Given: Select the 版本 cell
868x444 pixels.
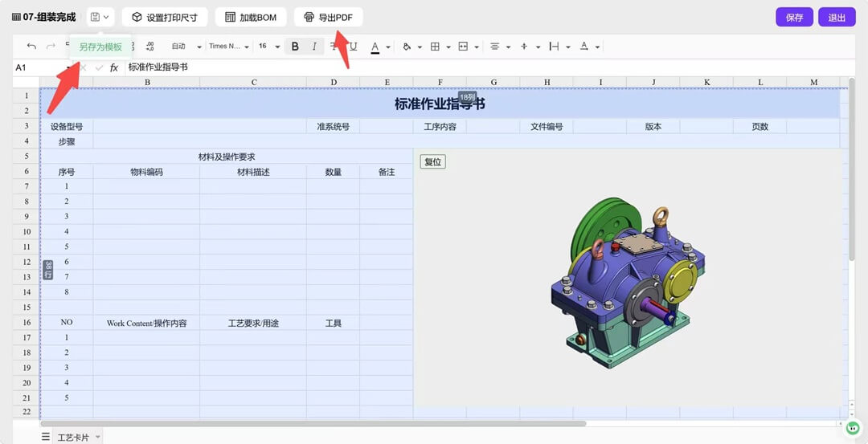Looking at the screenshot, I should [x=653, y=127].
